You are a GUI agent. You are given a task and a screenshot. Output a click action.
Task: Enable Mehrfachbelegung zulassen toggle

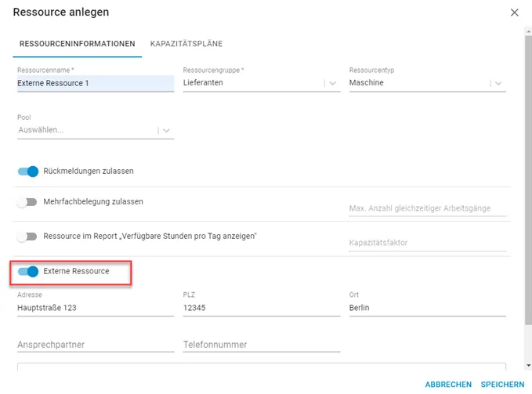27,202
